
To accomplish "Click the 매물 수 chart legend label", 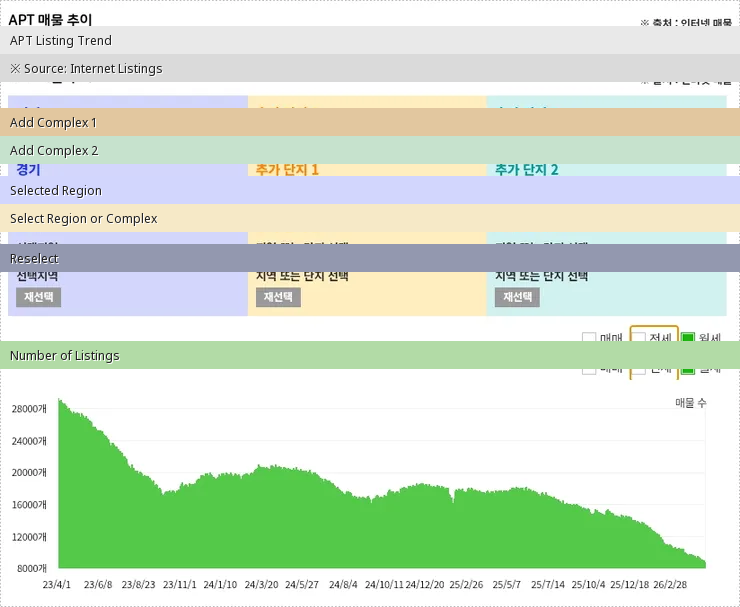I will (690, 402).
